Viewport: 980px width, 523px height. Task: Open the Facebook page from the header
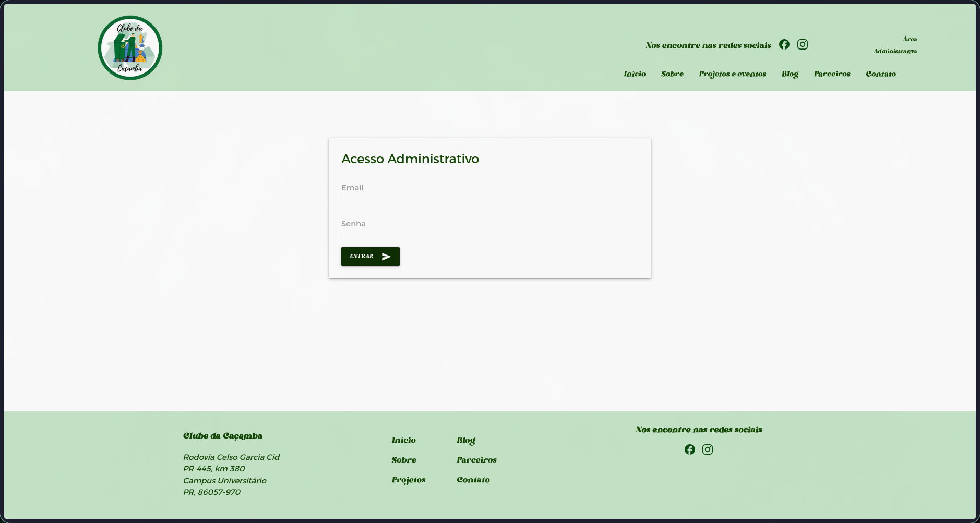(784, 44)
